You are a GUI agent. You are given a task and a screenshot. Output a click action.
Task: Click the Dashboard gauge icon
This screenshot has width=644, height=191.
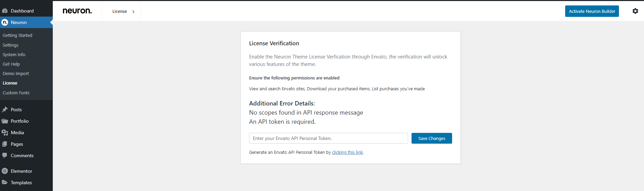5,11
